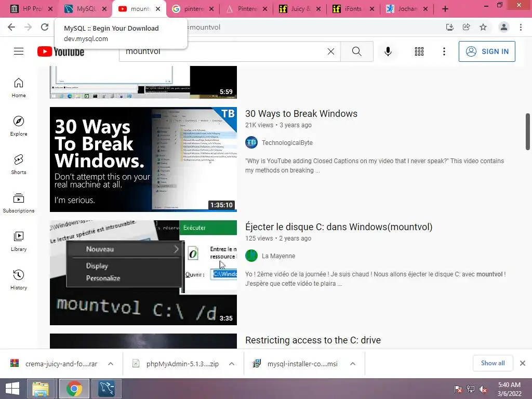Screen dimensions: 532x399
Task: Click the install app icon in address bar
Action: tap(449, 27)
